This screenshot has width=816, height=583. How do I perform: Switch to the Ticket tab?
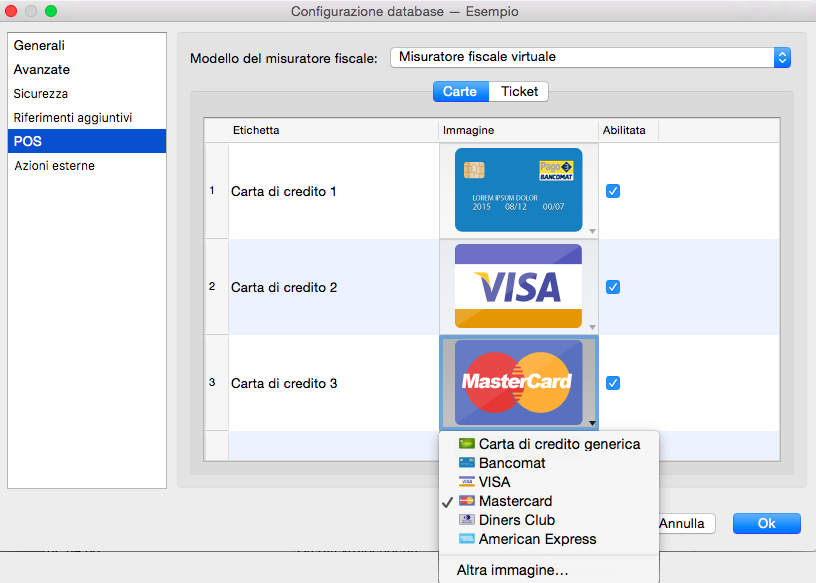(x=519, y=92)
